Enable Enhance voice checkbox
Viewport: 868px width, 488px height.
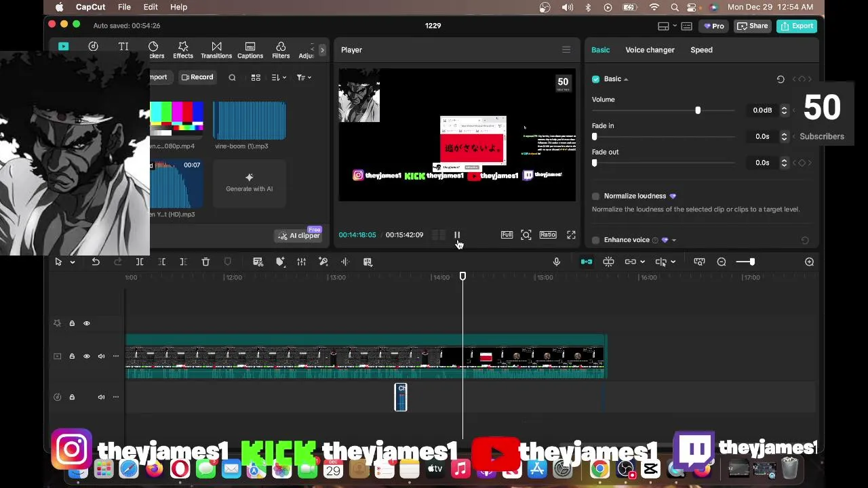596,240
